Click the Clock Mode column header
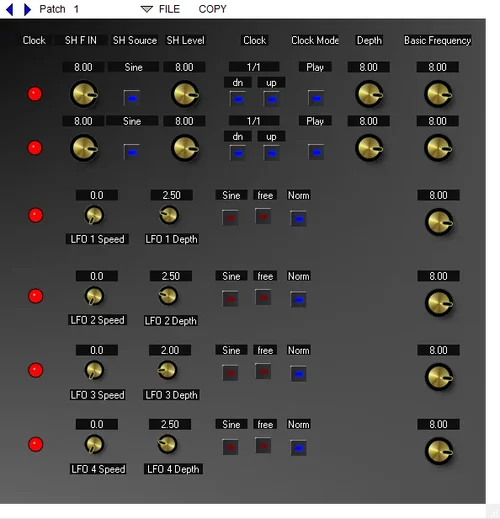Viewport: 500px width, 519px height. coord(315,40)
